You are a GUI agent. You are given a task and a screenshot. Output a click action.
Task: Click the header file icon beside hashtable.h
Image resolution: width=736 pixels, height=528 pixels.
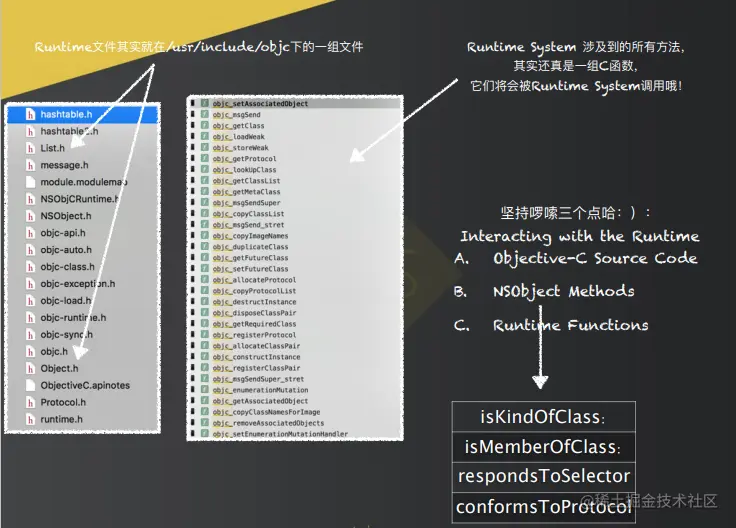(x=31, y=115)
